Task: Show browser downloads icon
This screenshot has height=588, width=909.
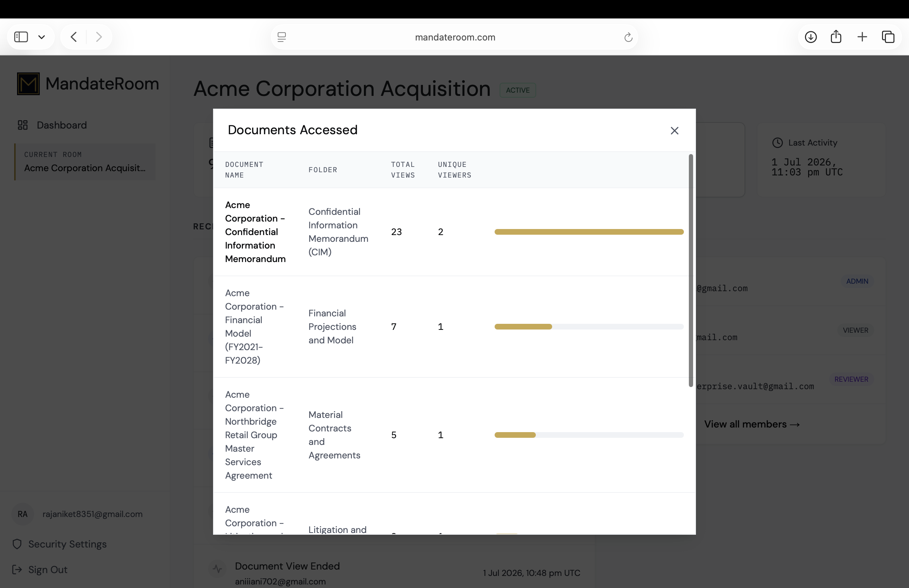Action: pos(811,37)
